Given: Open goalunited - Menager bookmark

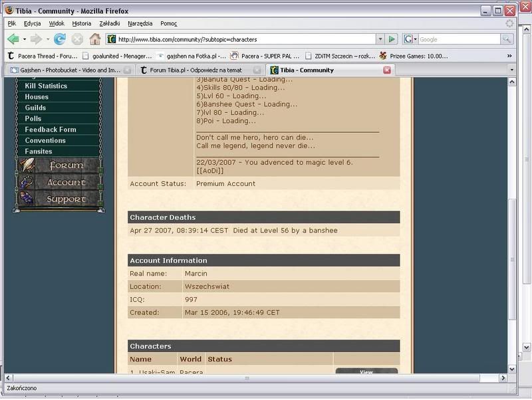Looking at the screenshot, I should (118, 56).
